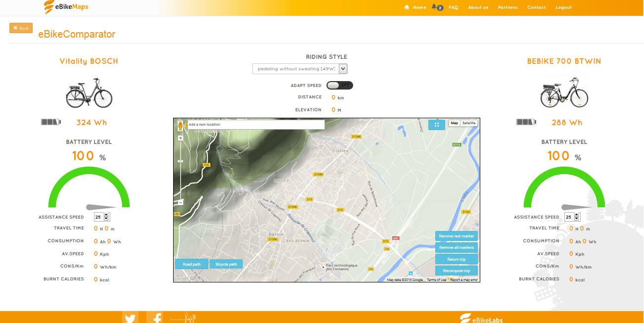Image resolution: width=644 pixels, height=323 pixels.
Task: Open the FAQ page
Action: (453, 7)
